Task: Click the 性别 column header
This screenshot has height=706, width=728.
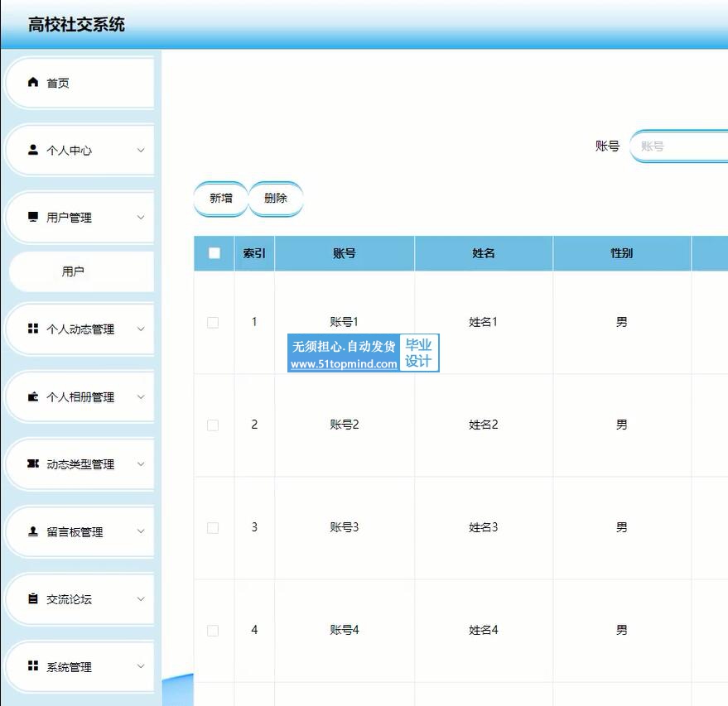Action: [x=622, y=253]
